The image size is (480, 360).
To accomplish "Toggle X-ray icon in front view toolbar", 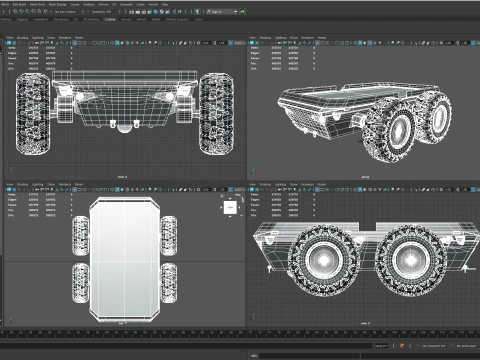I will 180,43.
